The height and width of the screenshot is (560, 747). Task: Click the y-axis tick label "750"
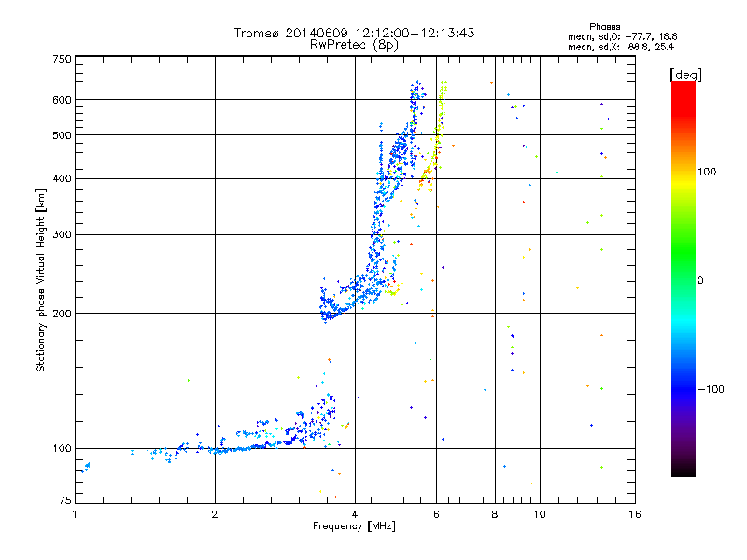point(62,59)
